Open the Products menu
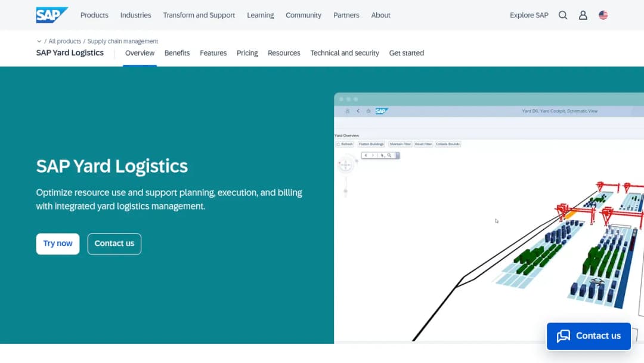The image size is (644, 363). tap(94, 15)
